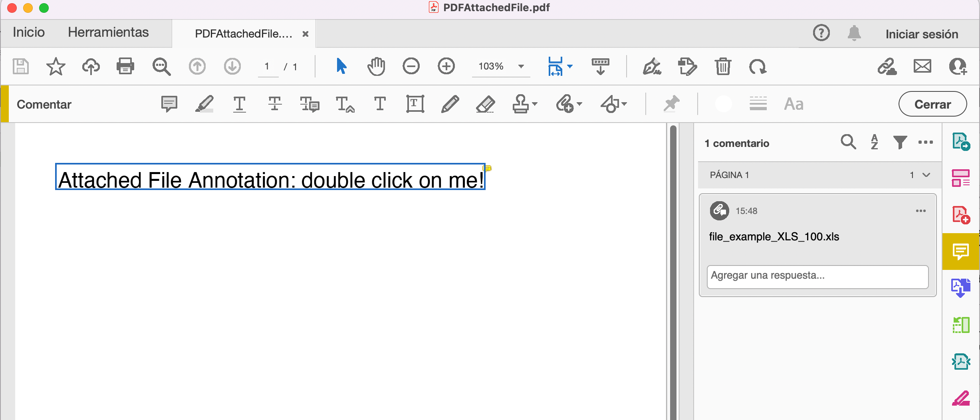Add a sticky note comment
The height and width of the screenshot is (420, 980).
pyautogui.click(x=169, y=104)
